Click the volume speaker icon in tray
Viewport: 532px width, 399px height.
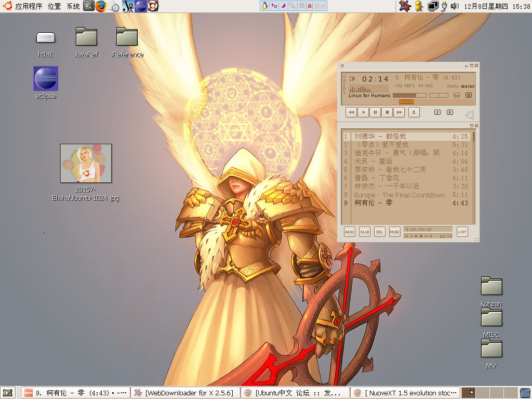(x=455, y=6)
